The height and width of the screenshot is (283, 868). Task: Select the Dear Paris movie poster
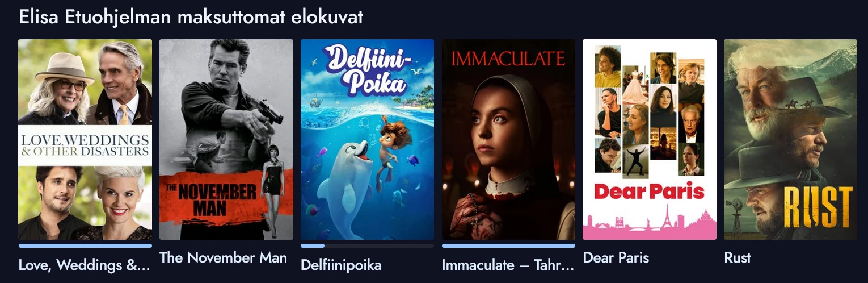[x=650, y=139]
